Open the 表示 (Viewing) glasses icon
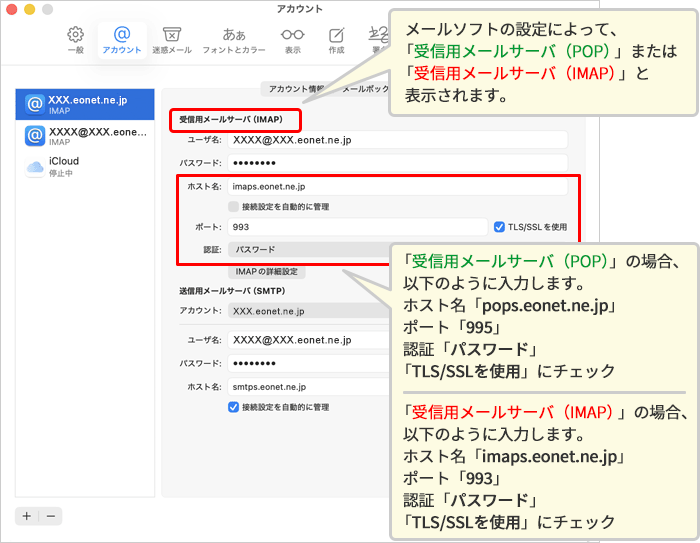Screen dimensions: 700x543 click(292, 39)
